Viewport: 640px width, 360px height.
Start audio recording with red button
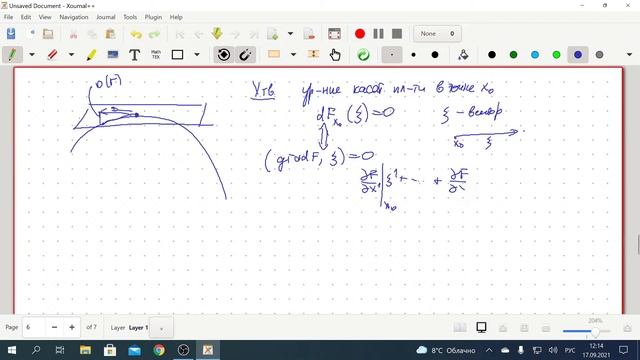pos(360,33)
